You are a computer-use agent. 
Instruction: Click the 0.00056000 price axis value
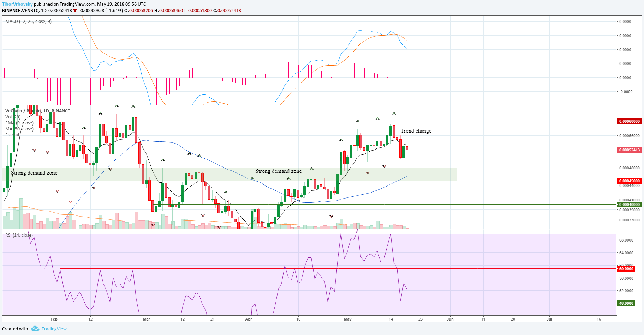630,136
